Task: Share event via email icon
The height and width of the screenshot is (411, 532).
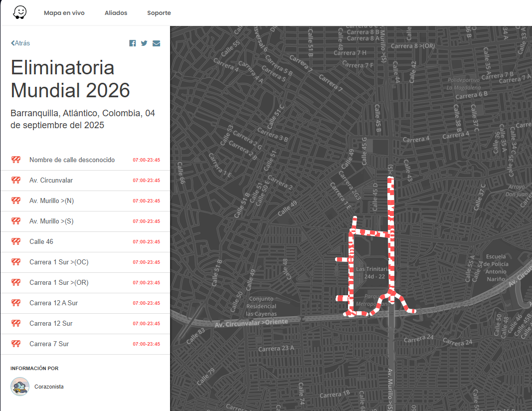Action: coord(156,43)
